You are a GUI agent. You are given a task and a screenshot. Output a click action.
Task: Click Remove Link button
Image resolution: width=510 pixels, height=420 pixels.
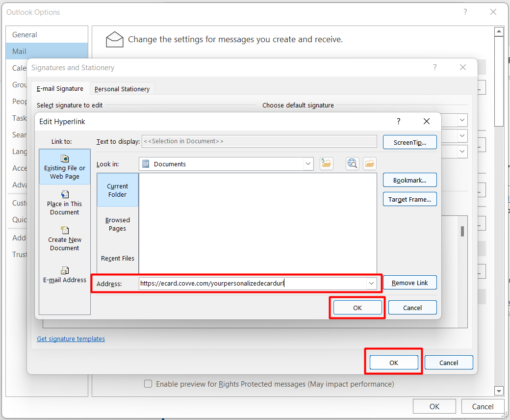[410, 283]
